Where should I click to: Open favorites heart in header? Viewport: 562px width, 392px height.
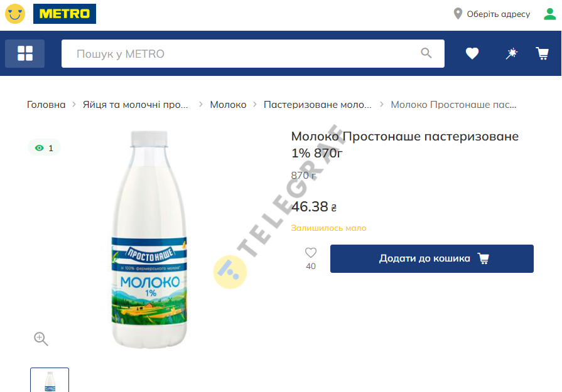pos(472,54)
